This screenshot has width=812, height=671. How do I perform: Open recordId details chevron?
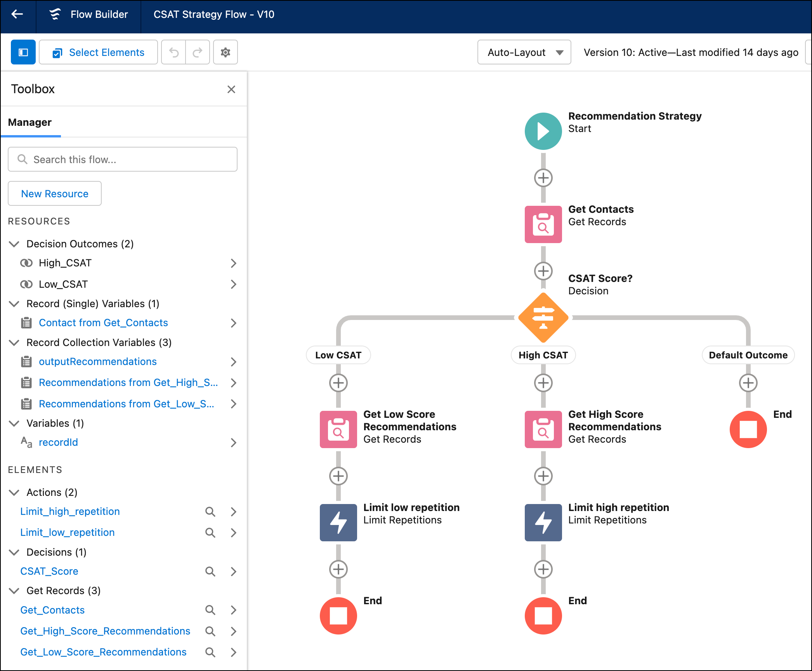(233, 443)
